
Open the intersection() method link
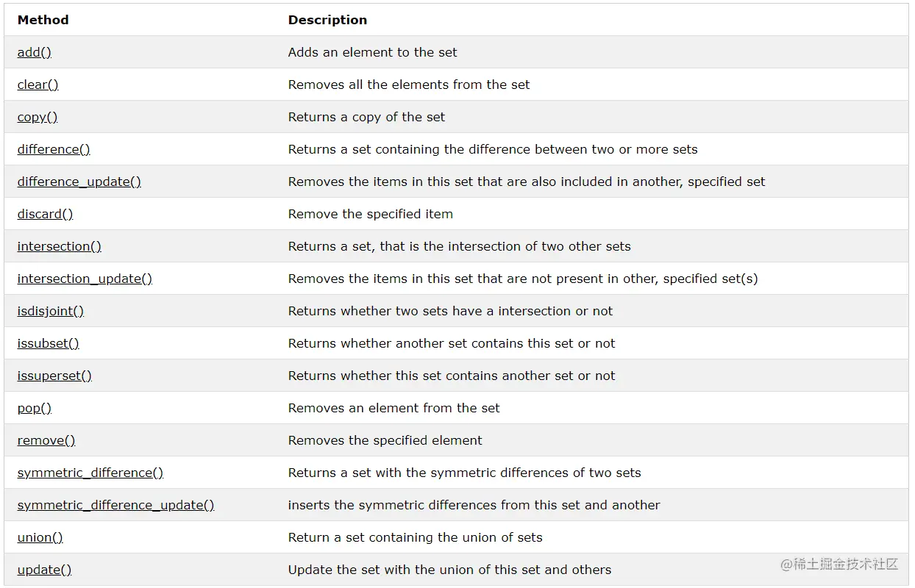(x=60, y=246)
